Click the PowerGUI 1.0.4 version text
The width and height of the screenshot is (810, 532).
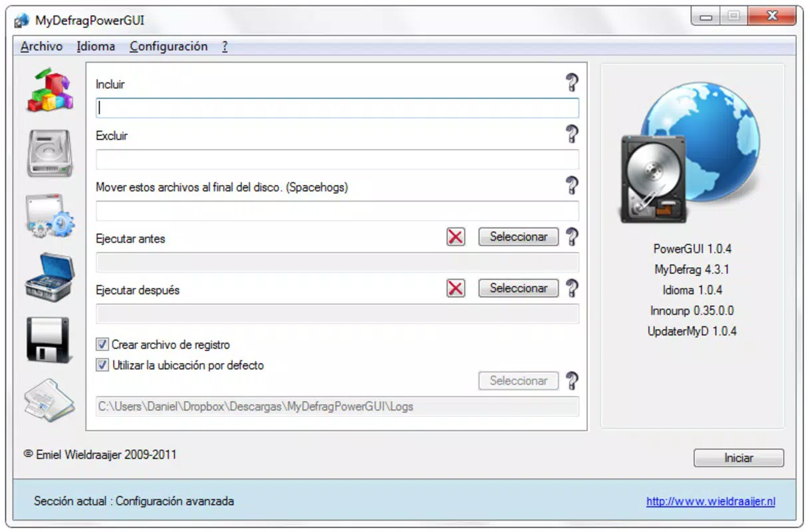click(x=692, y=249)
